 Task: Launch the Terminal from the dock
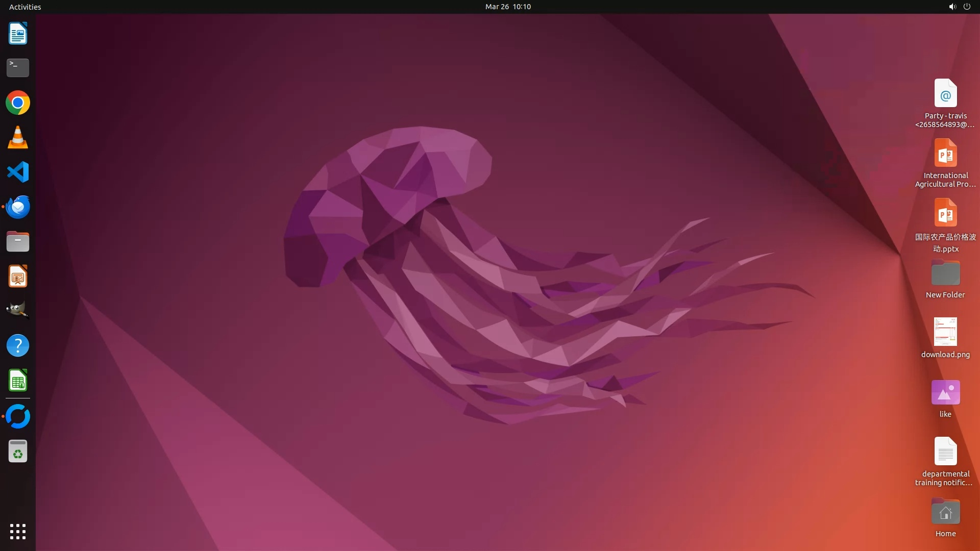[x=18, y=68]
